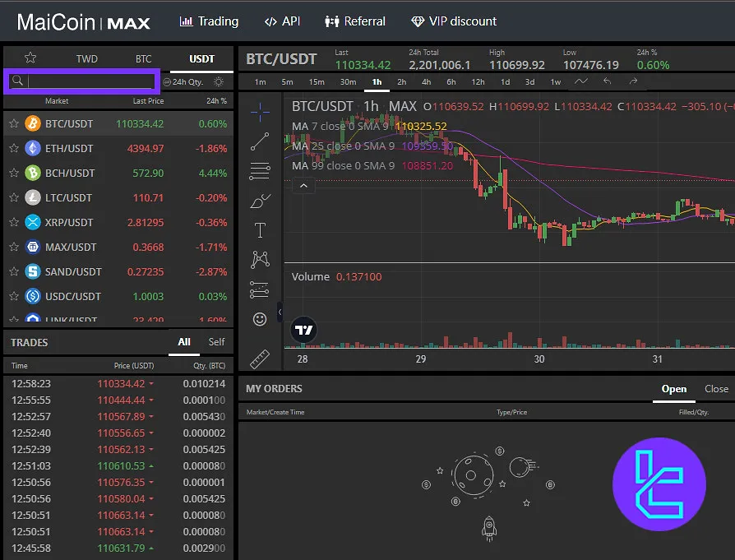Click the Bitcoin coin icon in BTC/USDT row
The height and width of the screenshot is (560, 735).
coord(33,123)
